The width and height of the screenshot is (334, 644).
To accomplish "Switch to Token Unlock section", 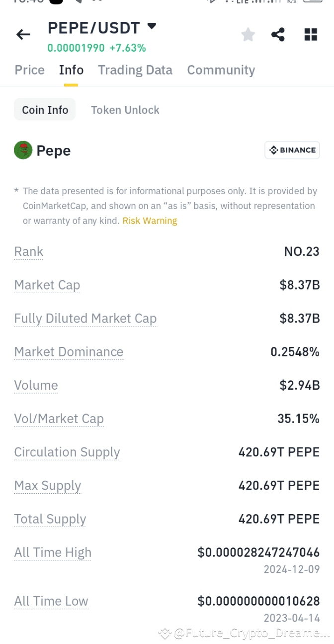I will (125, 110).
